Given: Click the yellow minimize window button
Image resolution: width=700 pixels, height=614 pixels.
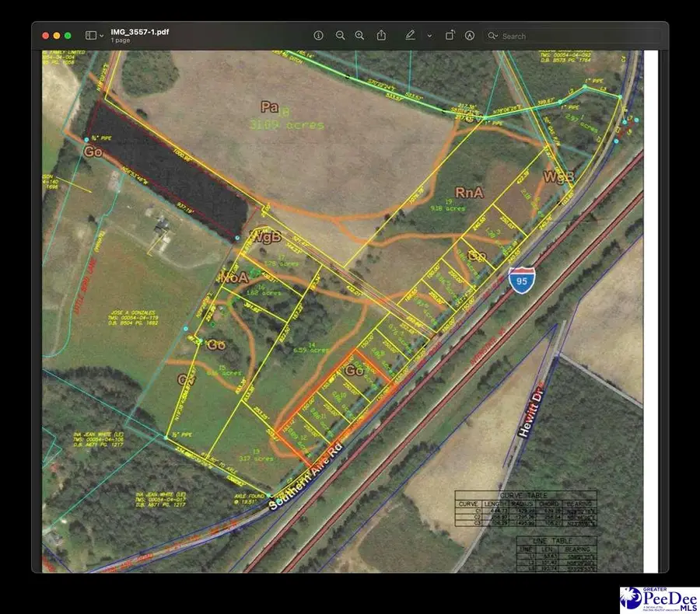Looking at the screenshot, I should point(57,36).
